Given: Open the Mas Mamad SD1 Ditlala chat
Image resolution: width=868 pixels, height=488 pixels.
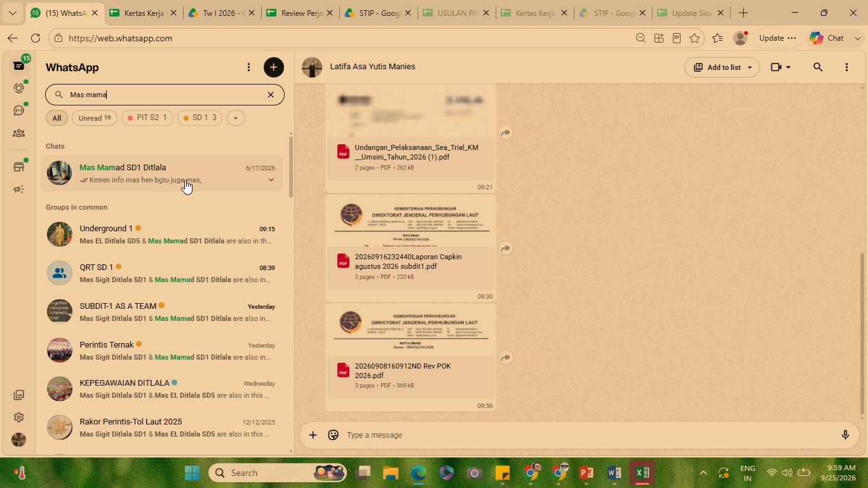Looking at the screenshot, I should pos(162,173).
